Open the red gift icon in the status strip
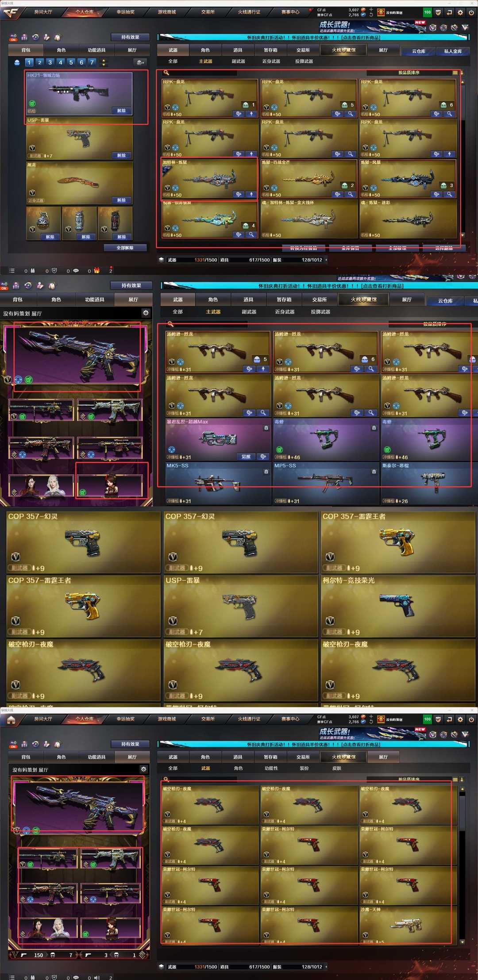 tap(97, 270)
